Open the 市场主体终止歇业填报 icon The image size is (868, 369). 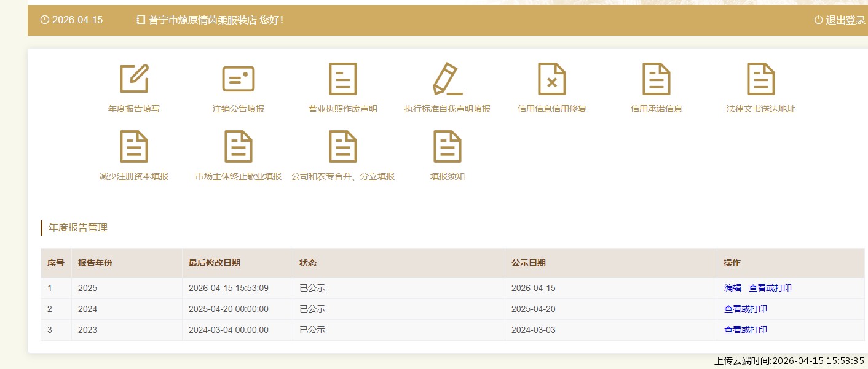coord(239,147)
